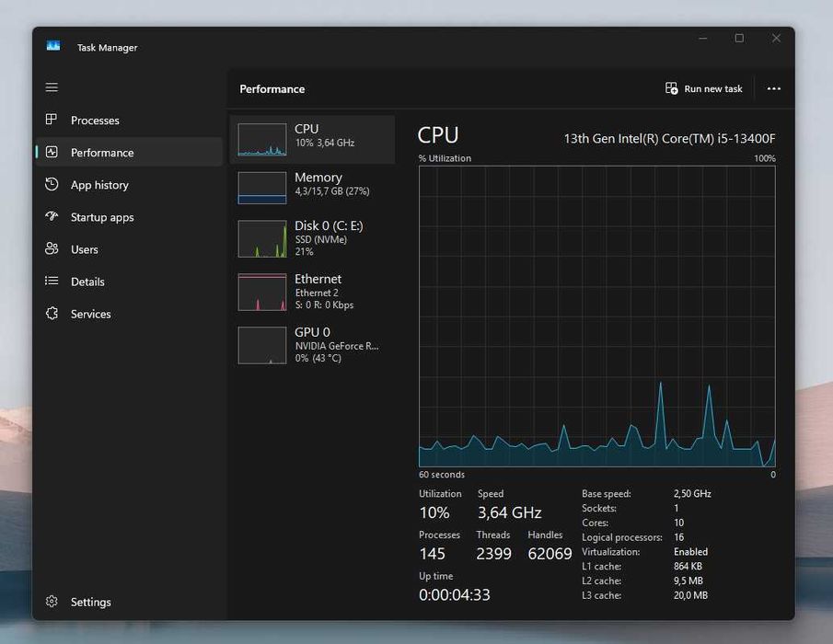Click the Users people icon
Screen dimensions: 833x644
(x=52, y=249)
